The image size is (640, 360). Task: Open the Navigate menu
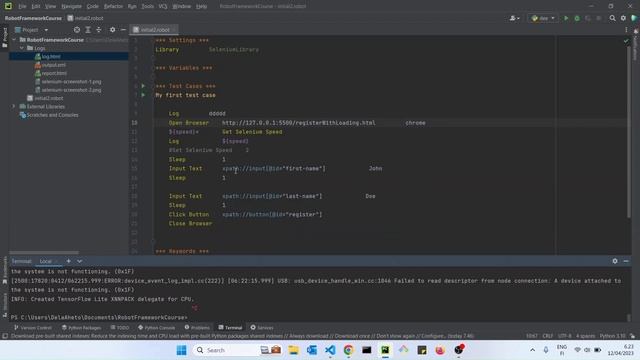point(71,7)
